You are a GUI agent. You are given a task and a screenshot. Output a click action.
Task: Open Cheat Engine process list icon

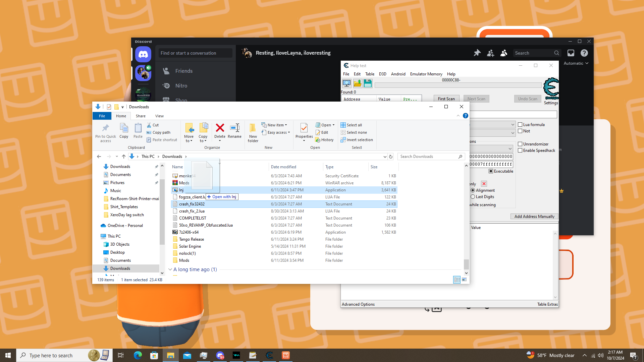346,83
